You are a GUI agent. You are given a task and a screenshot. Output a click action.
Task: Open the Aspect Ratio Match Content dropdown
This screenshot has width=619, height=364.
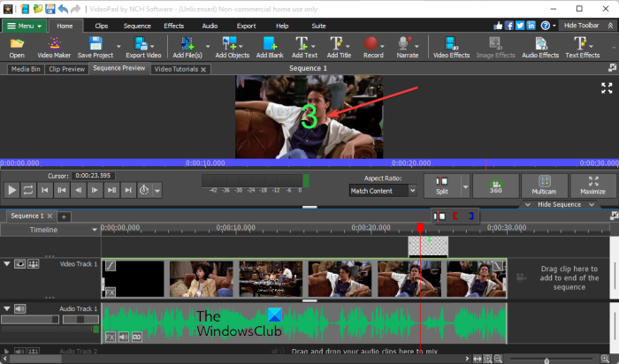(x=383, y=191)
